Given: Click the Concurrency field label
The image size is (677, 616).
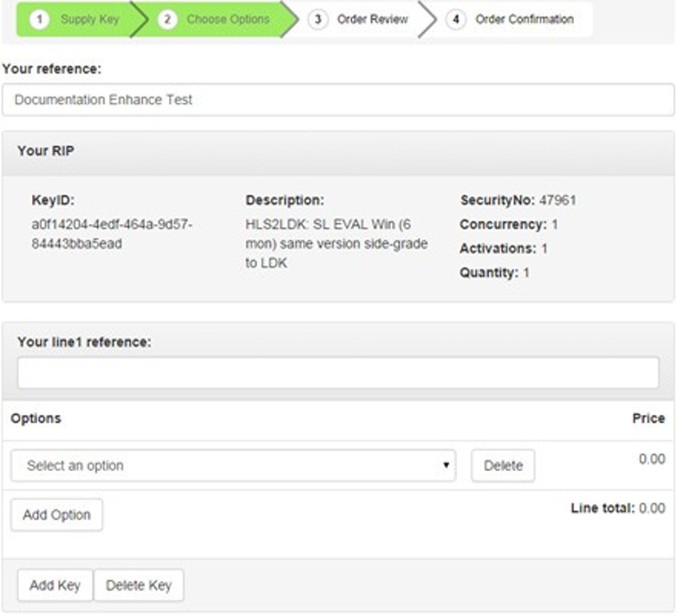Looking at the screenshot, I should tap(502, 224).
